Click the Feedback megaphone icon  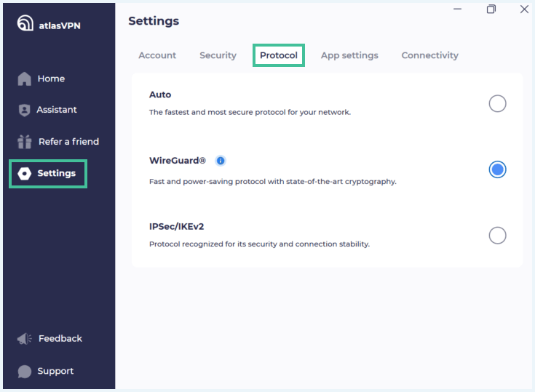25,338
